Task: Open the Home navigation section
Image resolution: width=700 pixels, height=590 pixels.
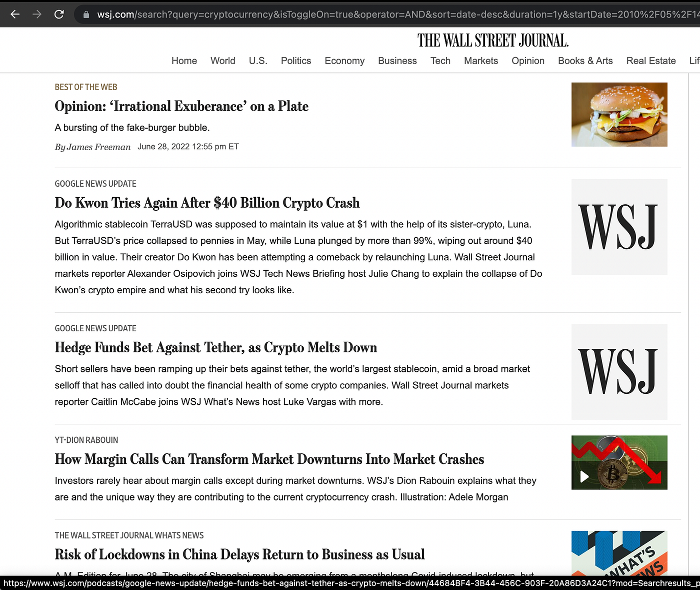Action: 184,61
